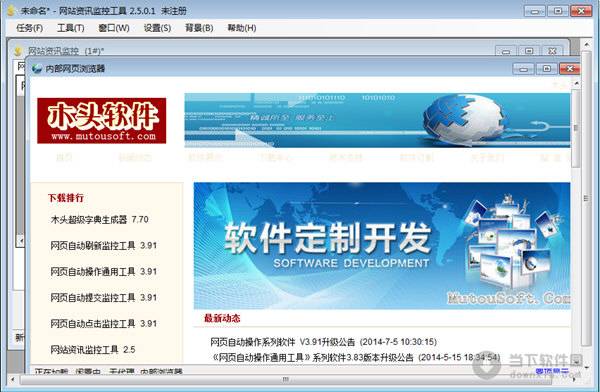Click the bottom horizontal scrollbar thumb
Viewport: 600px width, 392px height.
coord(285,379)
